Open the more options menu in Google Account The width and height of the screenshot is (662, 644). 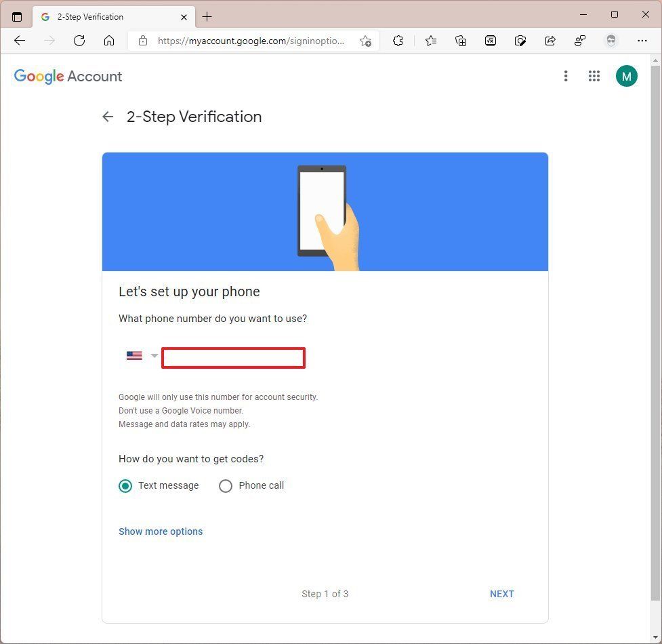coord(566,76)
